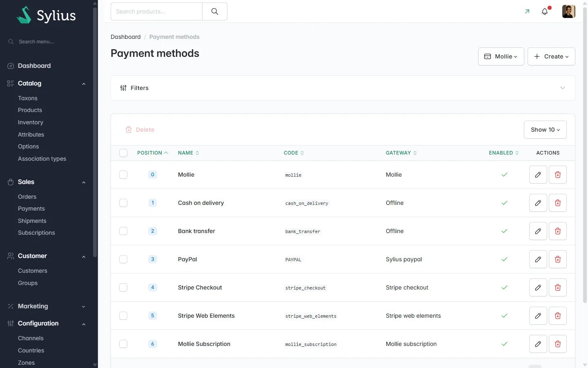Click the Catalog list icon

11,83
